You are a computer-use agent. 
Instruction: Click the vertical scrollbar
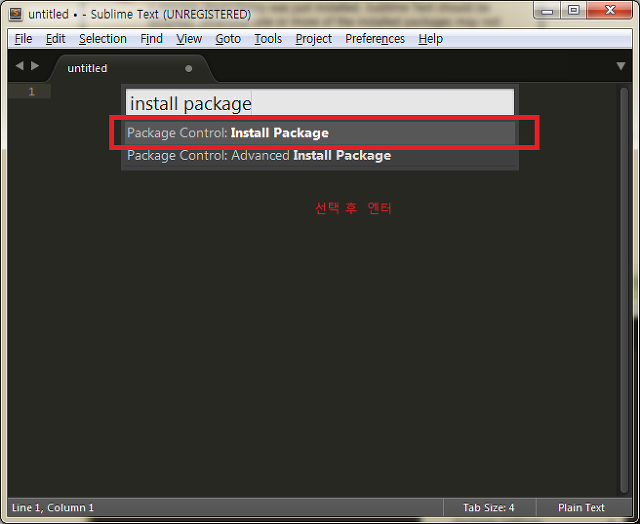(624, 290)
